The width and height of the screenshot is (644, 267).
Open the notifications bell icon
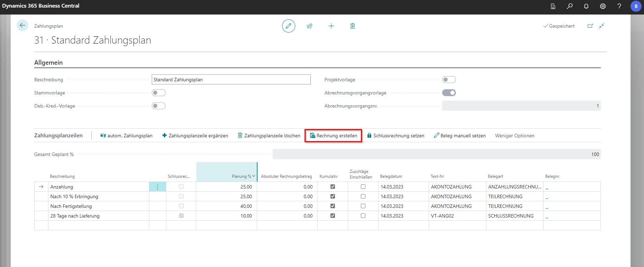[x=586, y=6]
